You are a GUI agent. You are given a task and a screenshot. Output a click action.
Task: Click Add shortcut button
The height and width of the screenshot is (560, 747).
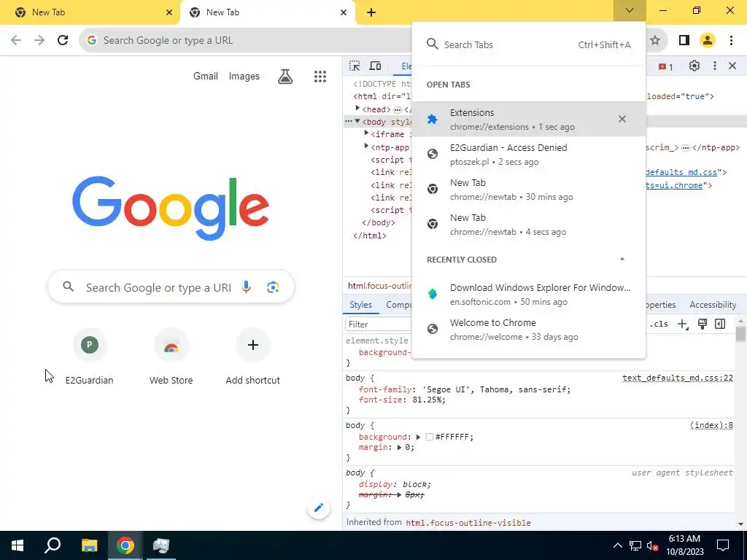pos(253,357)
